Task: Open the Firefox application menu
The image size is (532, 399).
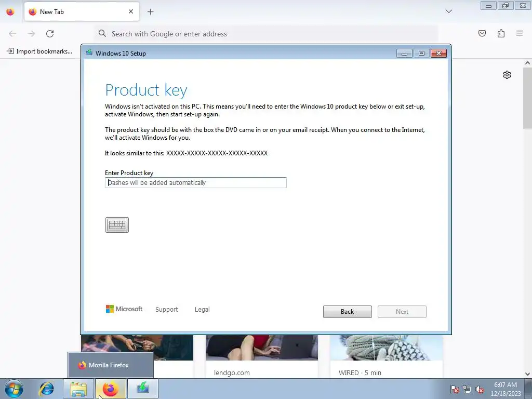Action: 520,33
